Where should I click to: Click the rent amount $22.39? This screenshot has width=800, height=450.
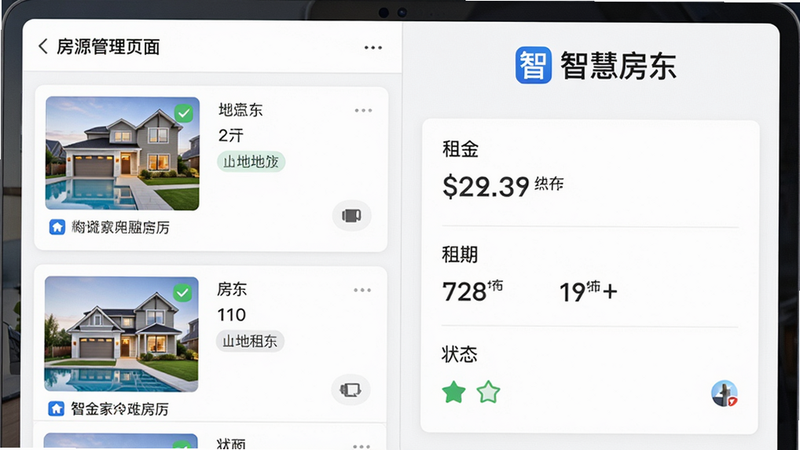point(486,186)
